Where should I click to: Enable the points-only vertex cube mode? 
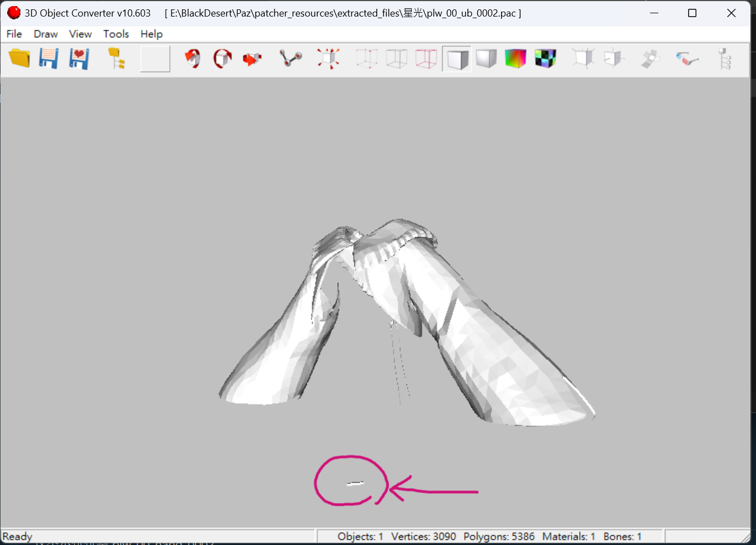(x=367, y=58)
